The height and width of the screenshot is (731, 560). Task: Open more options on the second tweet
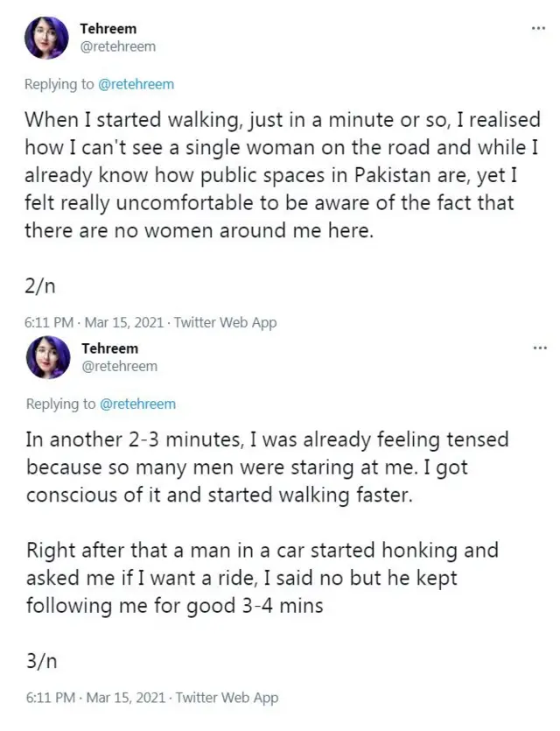540,347
